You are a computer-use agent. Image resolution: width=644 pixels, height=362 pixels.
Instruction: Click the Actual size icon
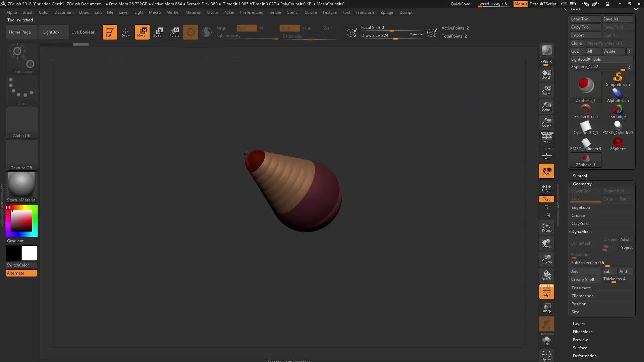[546, 107]
